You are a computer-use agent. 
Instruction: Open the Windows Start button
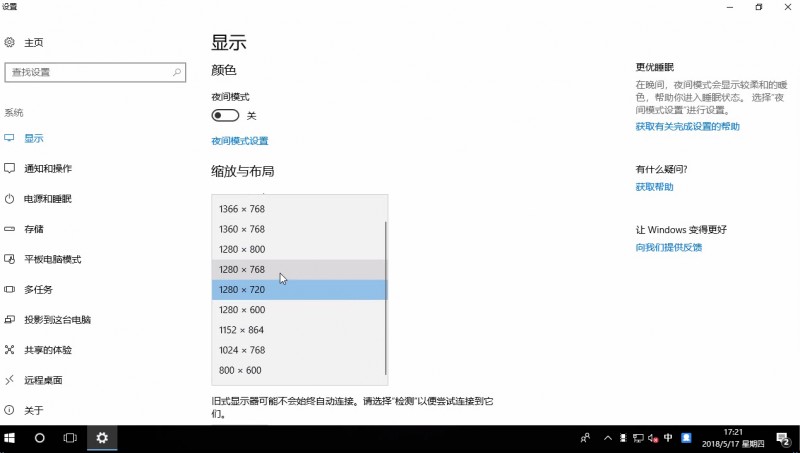(9, 438)
